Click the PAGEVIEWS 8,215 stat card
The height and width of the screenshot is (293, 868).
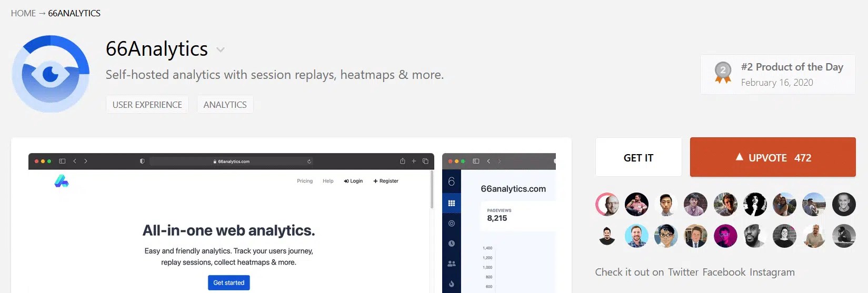(x=518, y=216)
